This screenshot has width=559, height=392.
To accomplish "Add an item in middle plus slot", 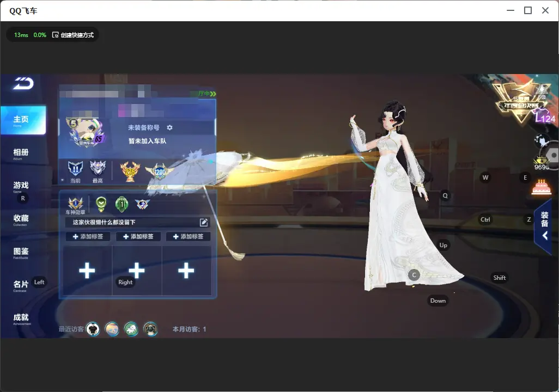I will point(137,271).
